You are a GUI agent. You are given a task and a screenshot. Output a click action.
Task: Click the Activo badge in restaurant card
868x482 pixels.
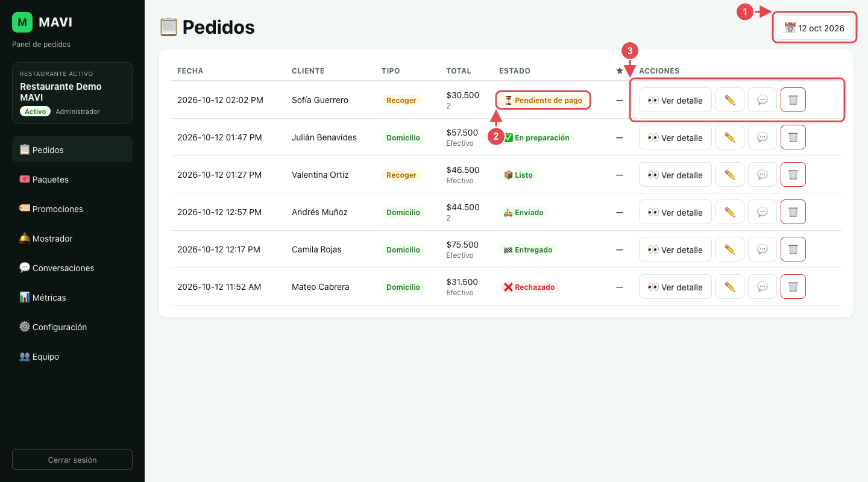(x=35, y=111)
